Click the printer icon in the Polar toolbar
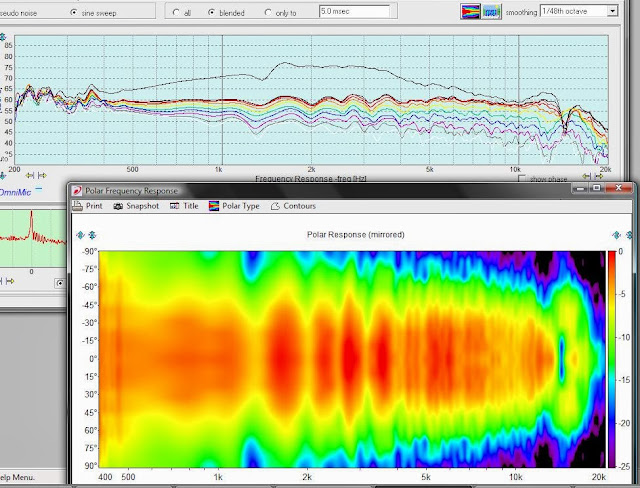 (78, 206)
